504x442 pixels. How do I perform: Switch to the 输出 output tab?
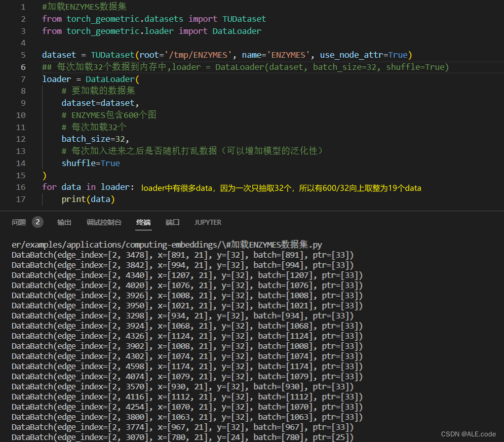point(64,222)
